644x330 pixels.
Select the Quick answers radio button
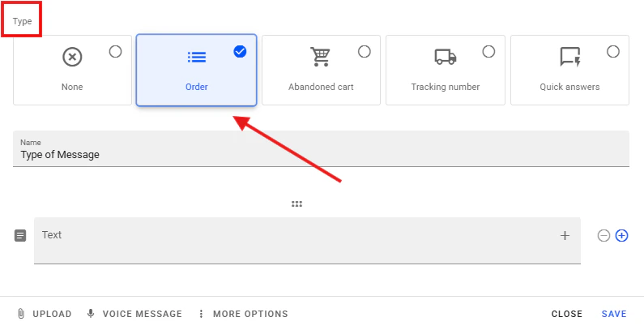pyautogui.click(x=613, y=52)
